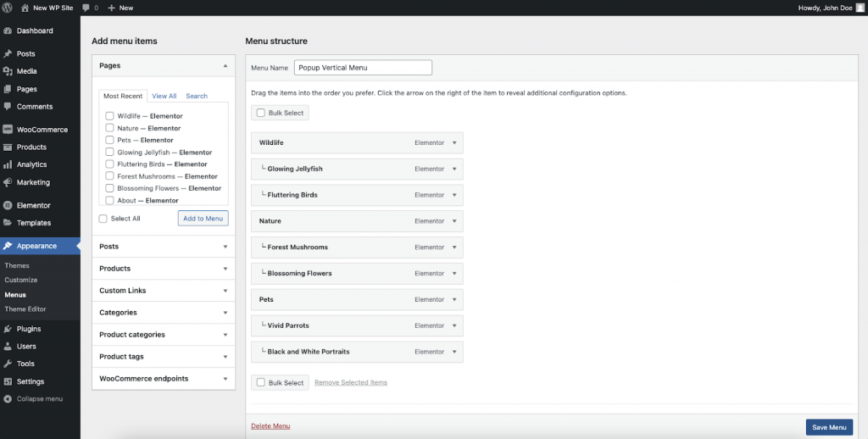The image size is (868, 439).
Task: Click the Save Menu button
Action: click(x=829, y=427)
